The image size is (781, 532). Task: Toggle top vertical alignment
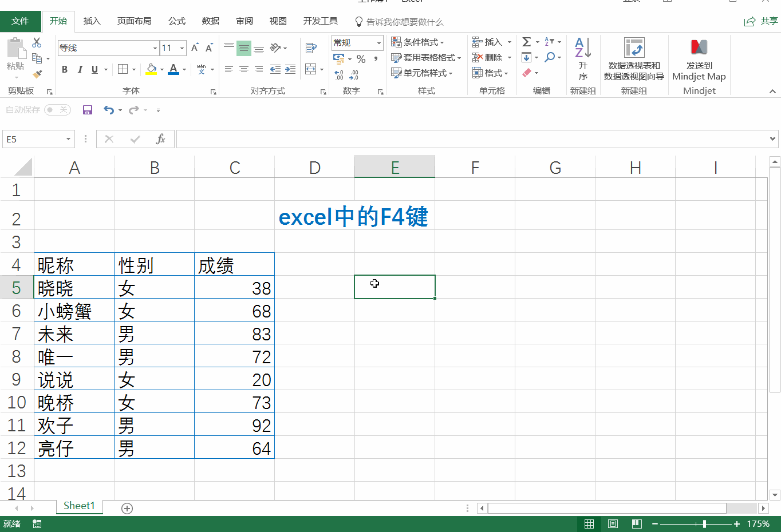click(229, 47)
